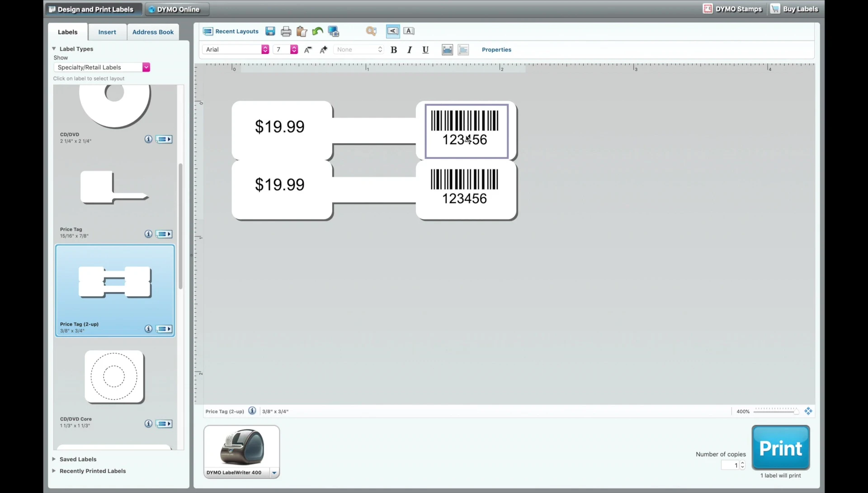868x493 pixels.
Task: Click the green undo arrow
Action: 317,31
